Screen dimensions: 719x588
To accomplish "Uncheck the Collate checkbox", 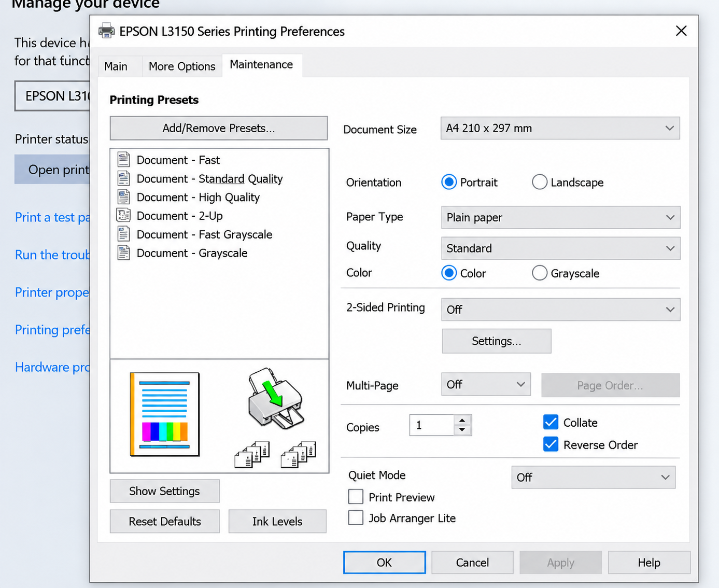I will (551, 422).
